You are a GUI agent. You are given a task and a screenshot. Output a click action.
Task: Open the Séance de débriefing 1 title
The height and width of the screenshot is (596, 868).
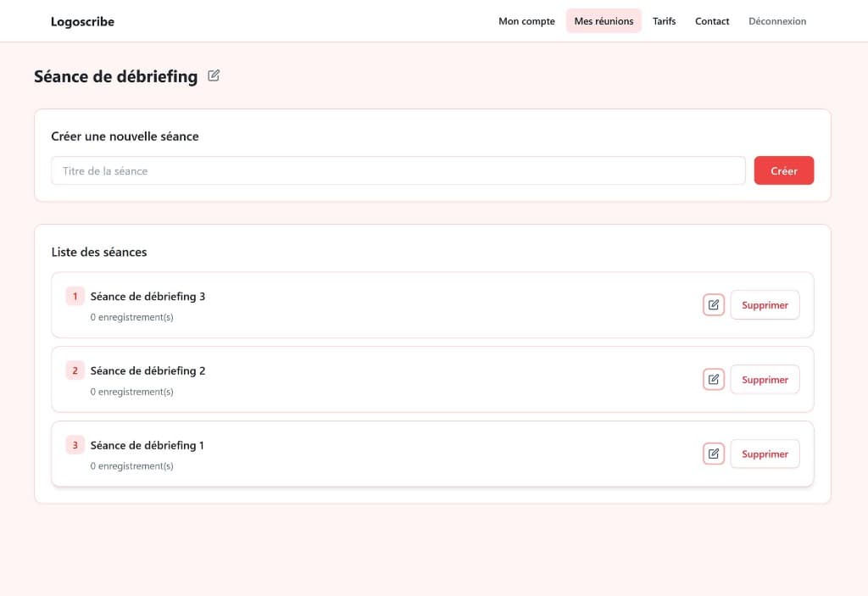(x=147, y=445)
